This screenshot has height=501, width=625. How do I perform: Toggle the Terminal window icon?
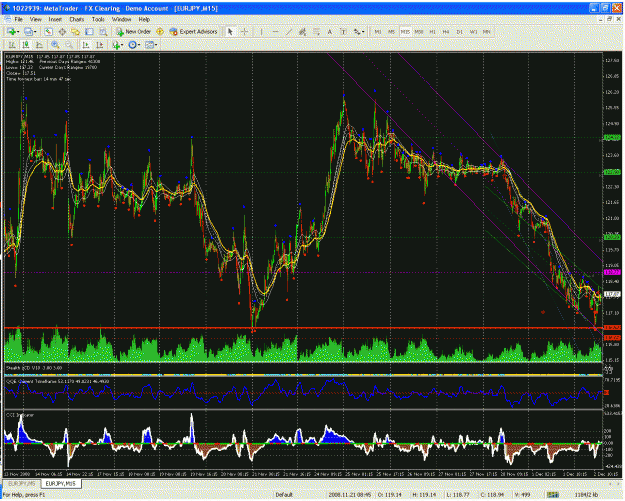coord(89,32)
